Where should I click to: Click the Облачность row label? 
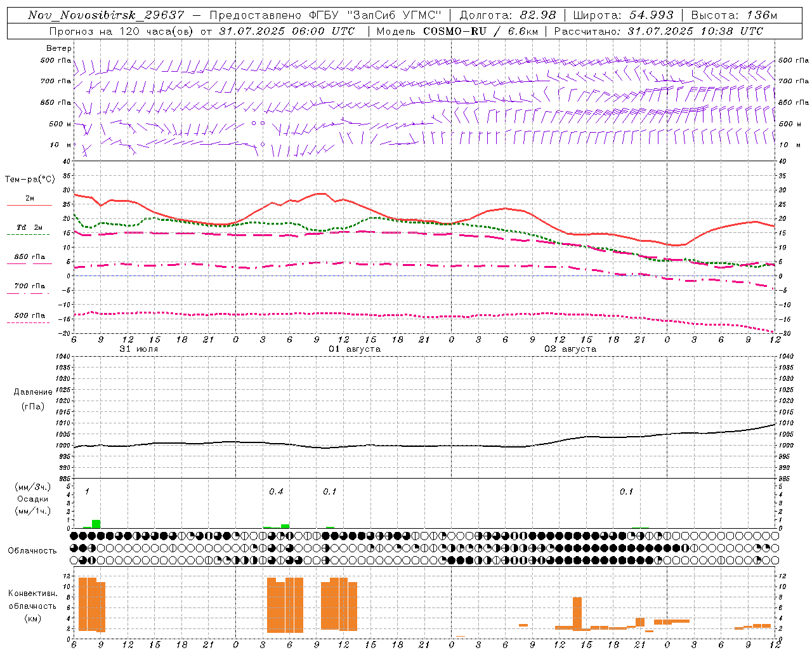[32, 551]
